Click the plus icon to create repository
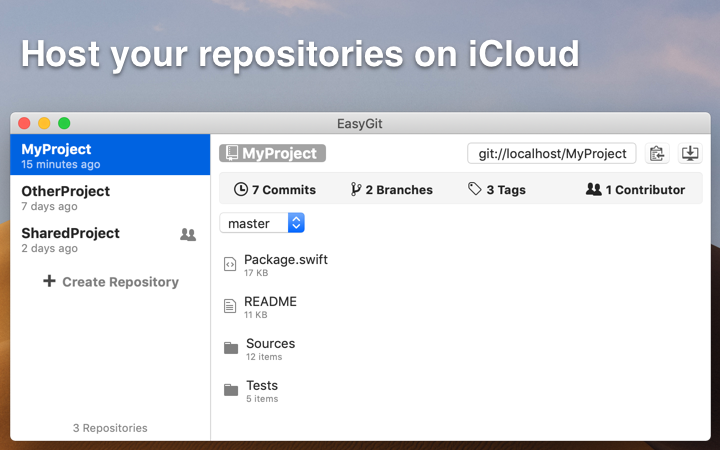 49,281
